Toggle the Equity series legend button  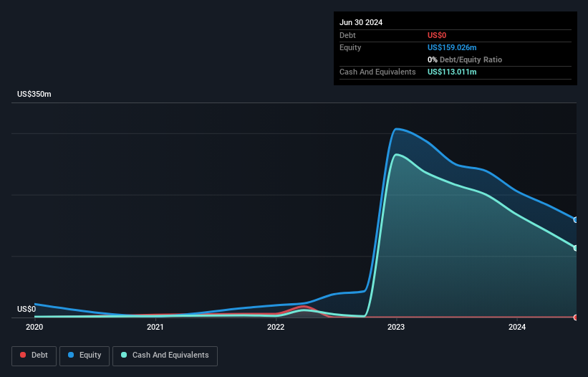point(85,355)
